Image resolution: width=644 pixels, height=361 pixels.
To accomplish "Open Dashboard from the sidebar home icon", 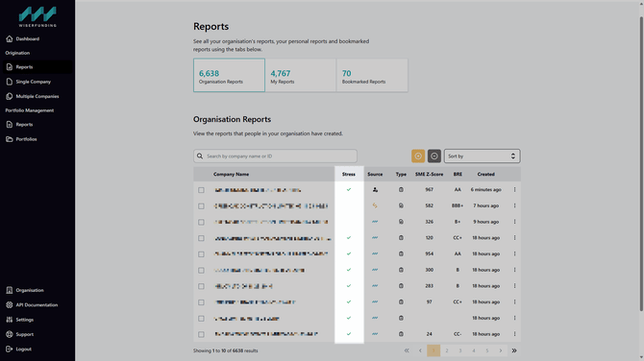I will 10,39.
